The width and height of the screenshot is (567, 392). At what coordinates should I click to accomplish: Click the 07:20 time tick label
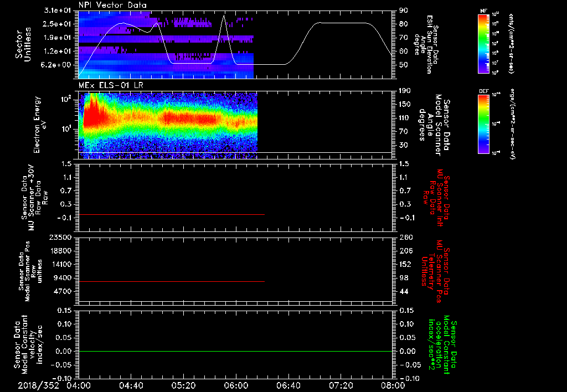[x=341, y=385]
